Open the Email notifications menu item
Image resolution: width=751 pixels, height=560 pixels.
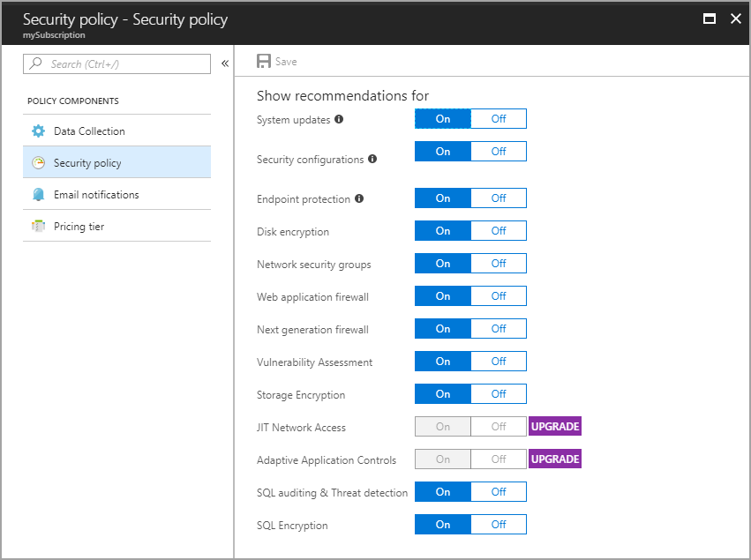pyautogui.click(x=96, y=194)
